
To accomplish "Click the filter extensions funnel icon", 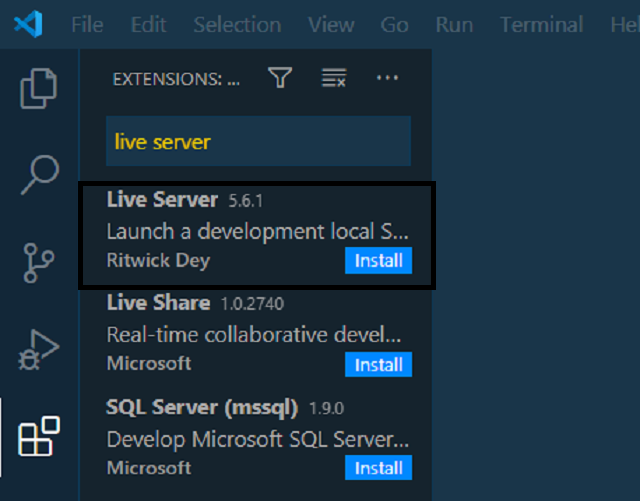I will point(280,78).
